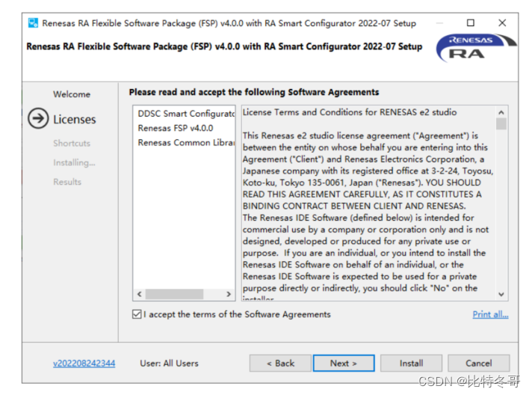Image resolution: width=532 pixels, height=395 pixels.
Task: Click the installer app icon in title bar
Action: click(33, 23)
